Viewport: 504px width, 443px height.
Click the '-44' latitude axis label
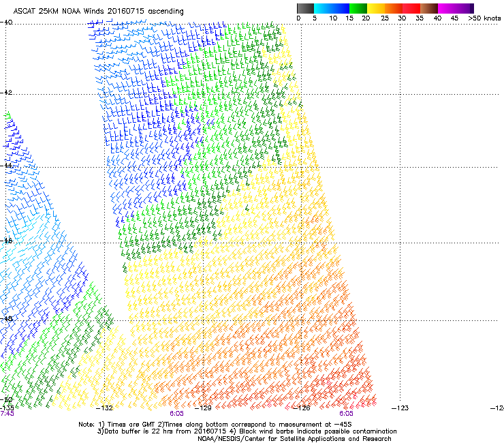[x=6, y=166]
